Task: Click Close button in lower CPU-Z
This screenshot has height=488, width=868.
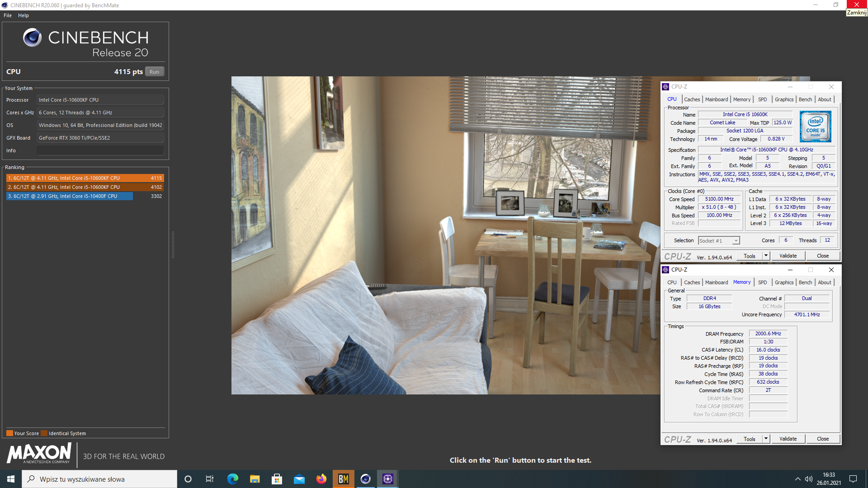Action: point(823,439)
